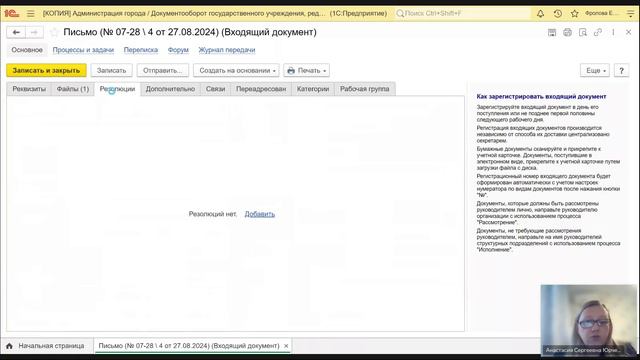Add document to favorites star
The image size is (640, 360).
tap(54, 32)
